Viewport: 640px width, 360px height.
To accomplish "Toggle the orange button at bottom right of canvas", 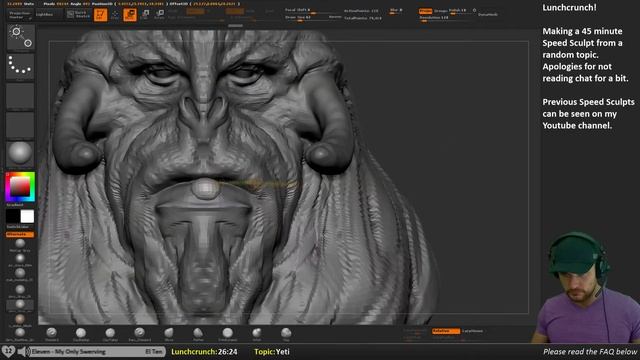I will point(446,331).
